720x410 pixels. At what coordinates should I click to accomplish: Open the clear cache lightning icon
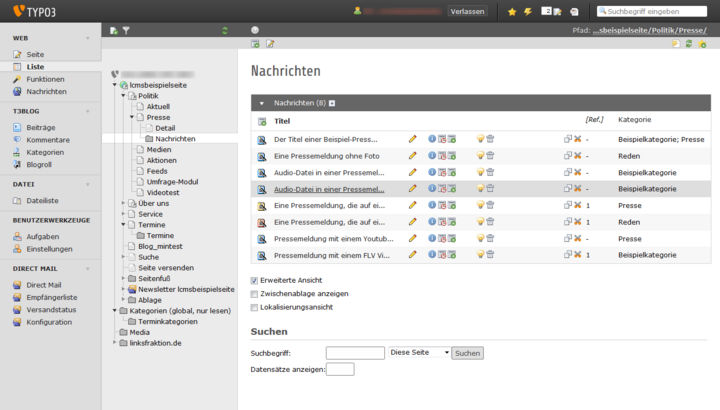pos(528,11)
